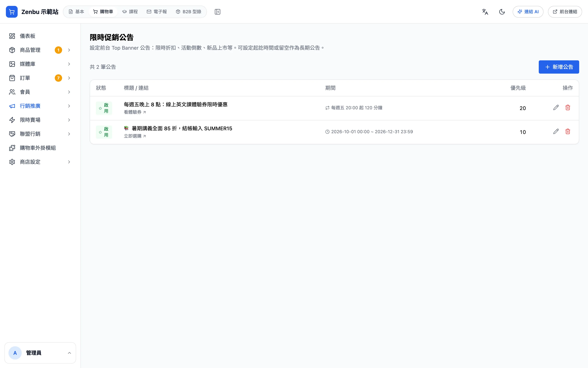
Task: Collapse the sidebar with the panel toggle icon
Action: pos(217,12)
